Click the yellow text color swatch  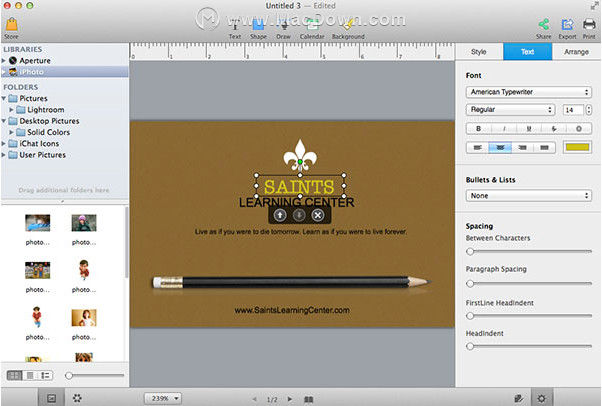(577, 147)
